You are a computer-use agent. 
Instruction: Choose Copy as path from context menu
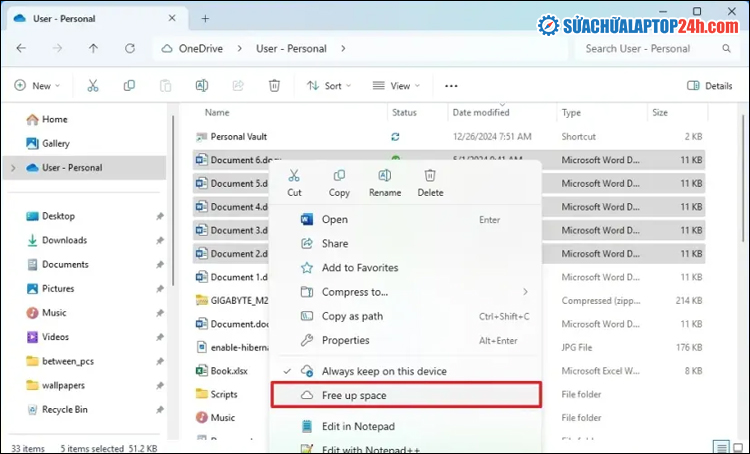(x=352, y=316)
